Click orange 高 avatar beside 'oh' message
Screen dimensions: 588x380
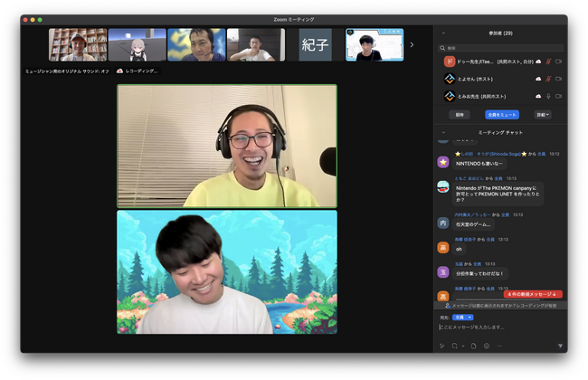point(443,248)
